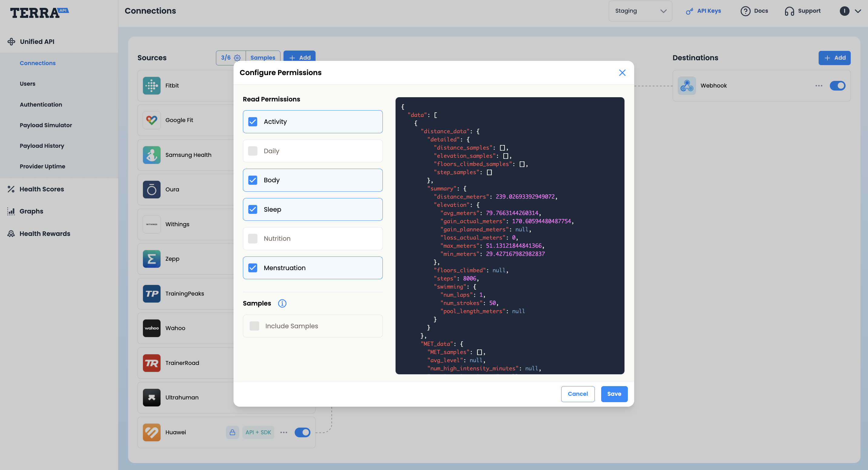Open Docs via the question mark icon
868x470 pixels.
[745, 11]
